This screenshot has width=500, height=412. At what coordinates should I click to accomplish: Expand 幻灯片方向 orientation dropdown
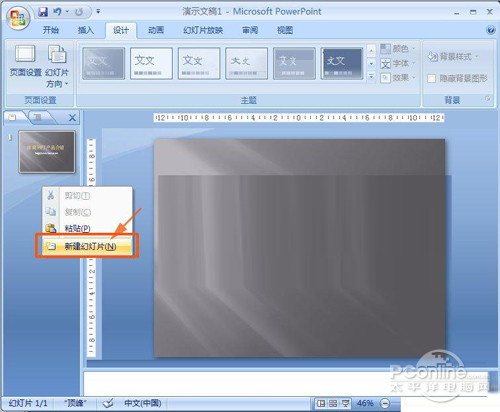(57, 66)
